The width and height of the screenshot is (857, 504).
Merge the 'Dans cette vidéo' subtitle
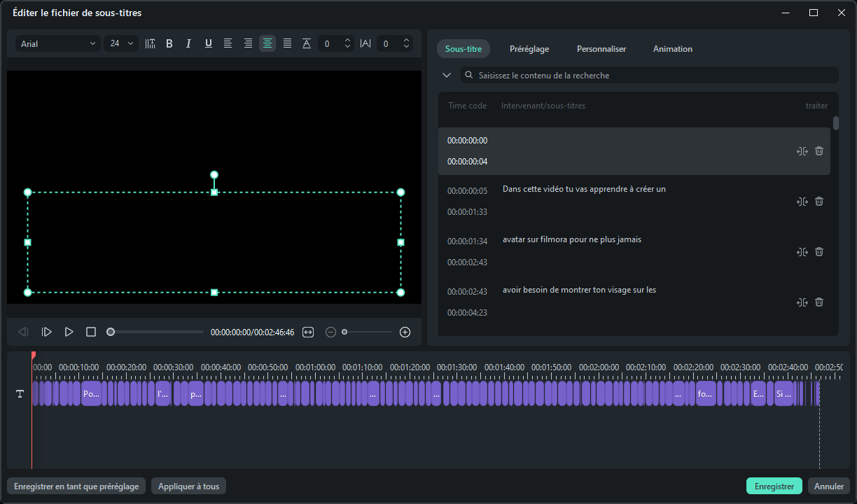click(x=802, y=202)
